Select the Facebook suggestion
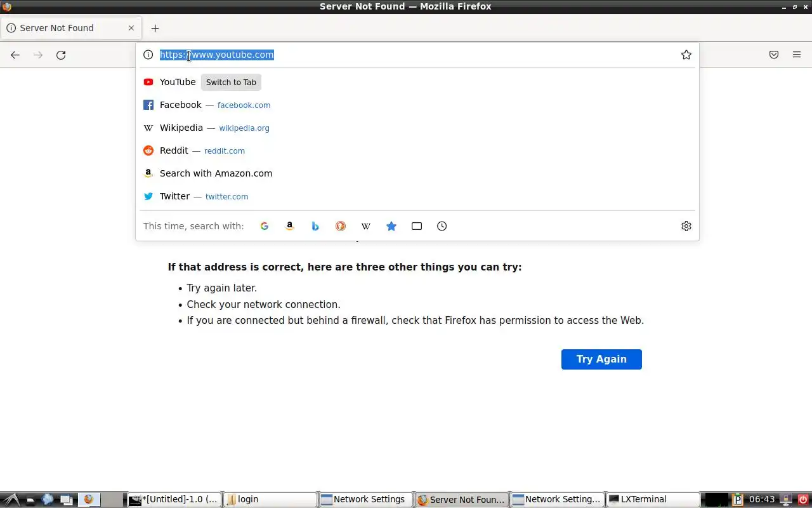Screen dimensions: 812x508 coord(417,105)
